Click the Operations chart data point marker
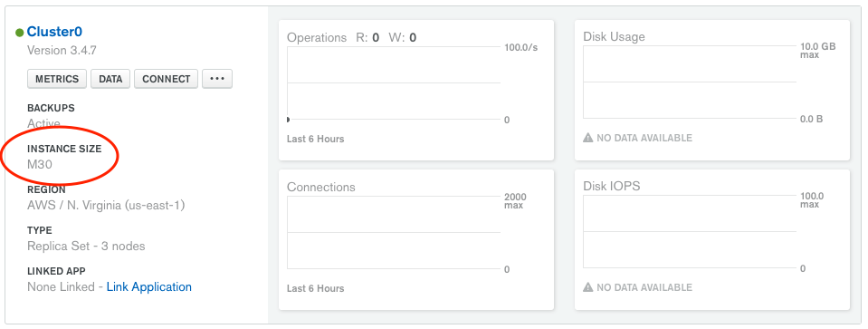The width and height of the screenshot is (868, 329). 288,120
